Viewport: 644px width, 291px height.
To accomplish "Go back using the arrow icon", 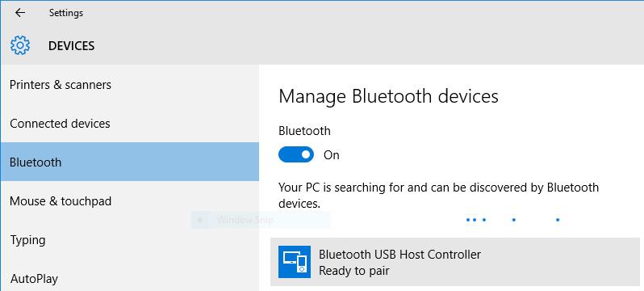I will (x=19, y=13).
